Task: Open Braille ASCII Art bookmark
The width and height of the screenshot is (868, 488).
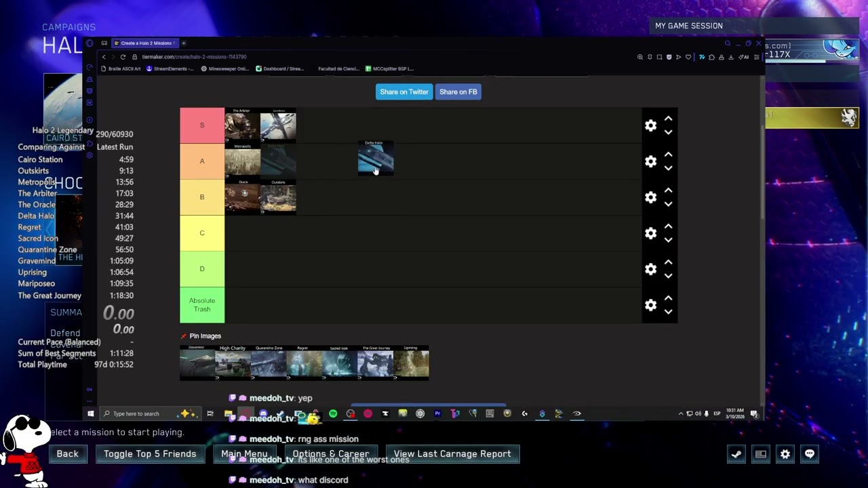Action: 120,68
